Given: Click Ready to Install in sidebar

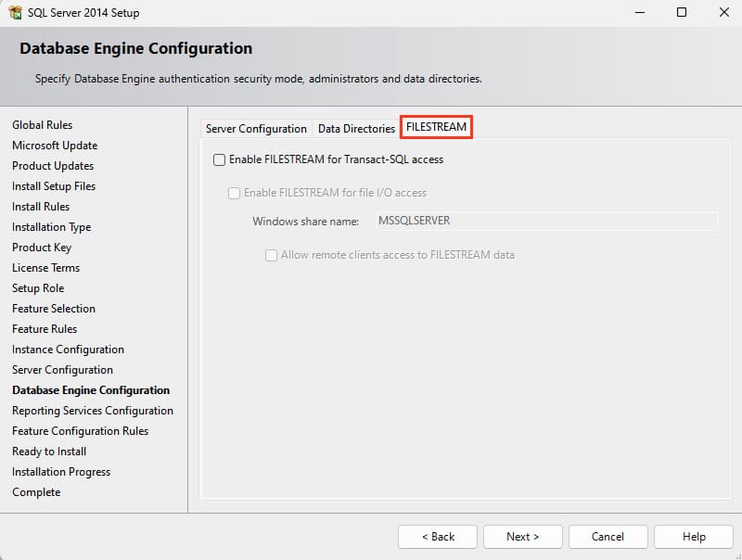Looking at the screenshot, I should point(49,452).
